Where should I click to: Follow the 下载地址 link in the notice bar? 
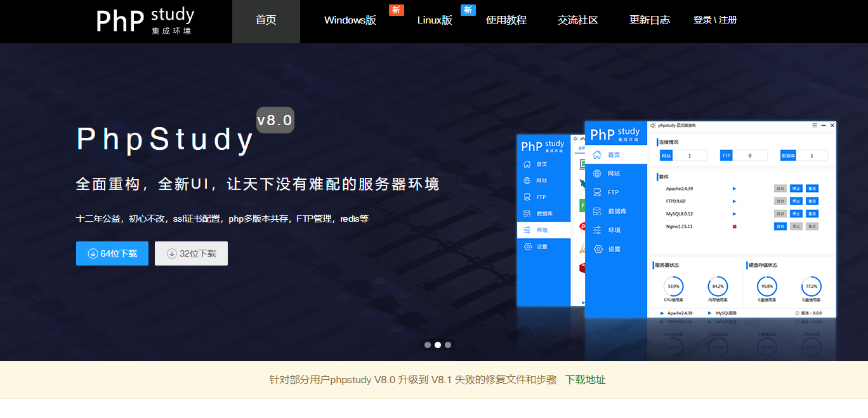(x=586, y=380)
